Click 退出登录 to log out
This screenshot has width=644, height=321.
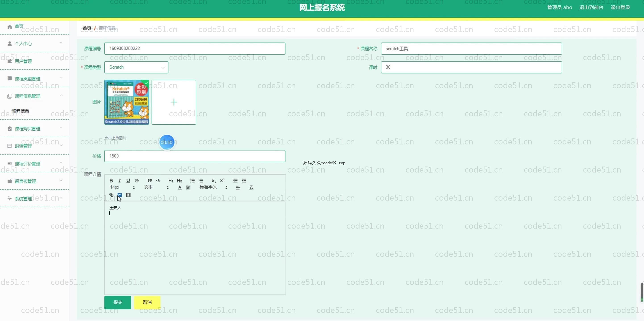pyautogui.click(x=620, y=8)
